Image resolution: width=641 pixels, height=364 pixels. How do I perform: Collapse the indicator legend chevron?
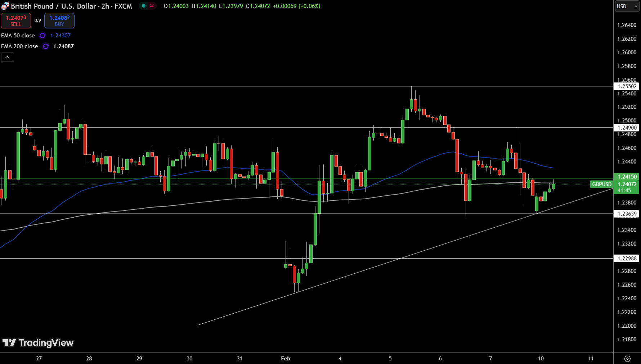(8, 57)
